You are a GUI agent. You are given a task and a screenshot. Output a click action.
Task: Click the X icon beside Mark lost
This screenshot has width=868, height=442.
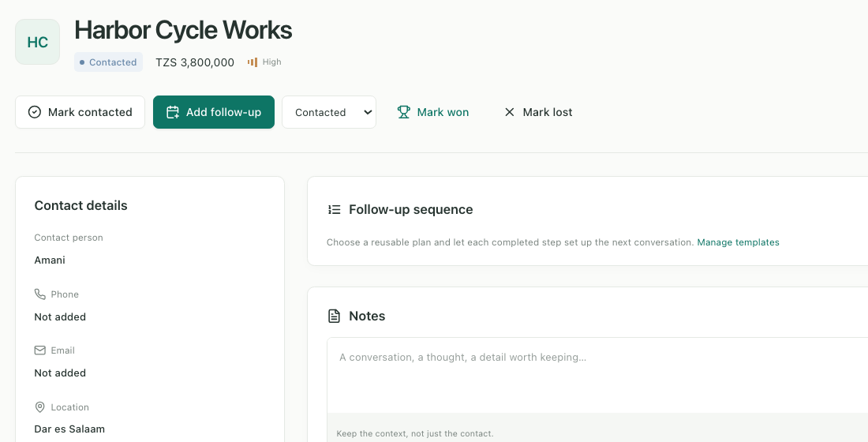509,112
